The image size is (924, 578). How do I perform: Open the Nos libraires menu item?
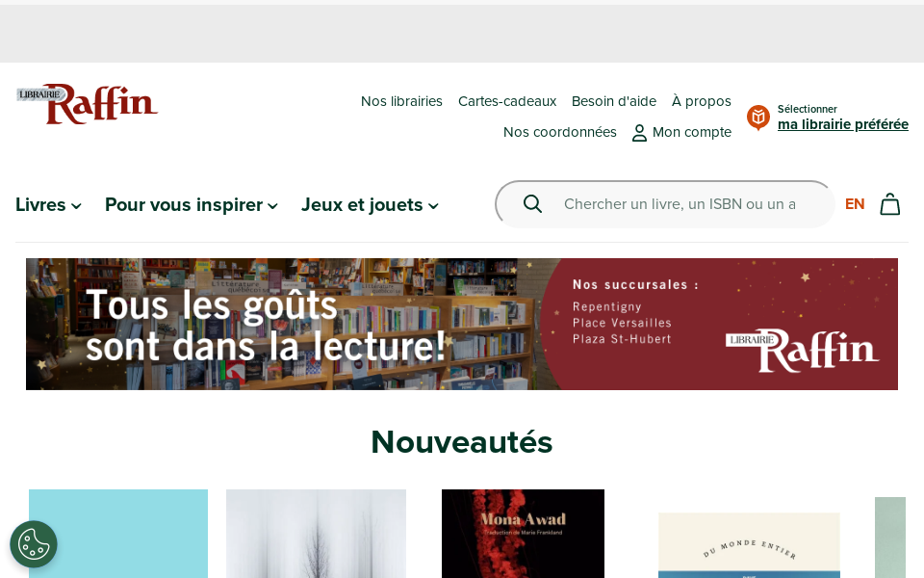(401, 101)
